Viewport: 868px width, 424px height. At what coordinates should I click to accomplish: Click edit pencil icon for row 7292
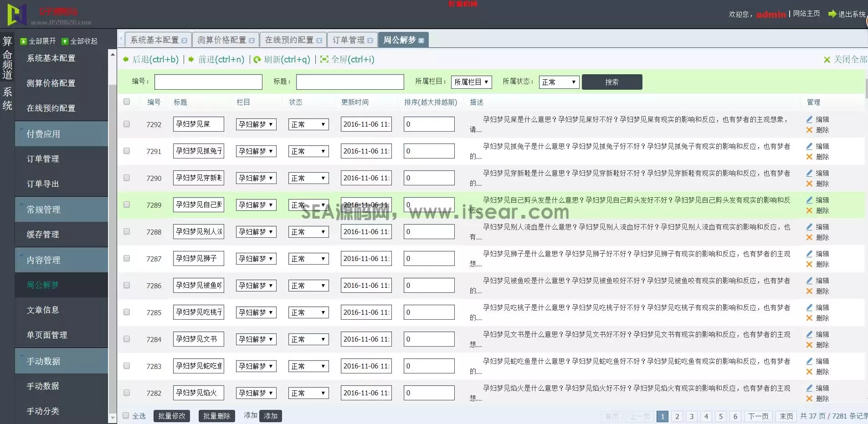click(809, 119)
